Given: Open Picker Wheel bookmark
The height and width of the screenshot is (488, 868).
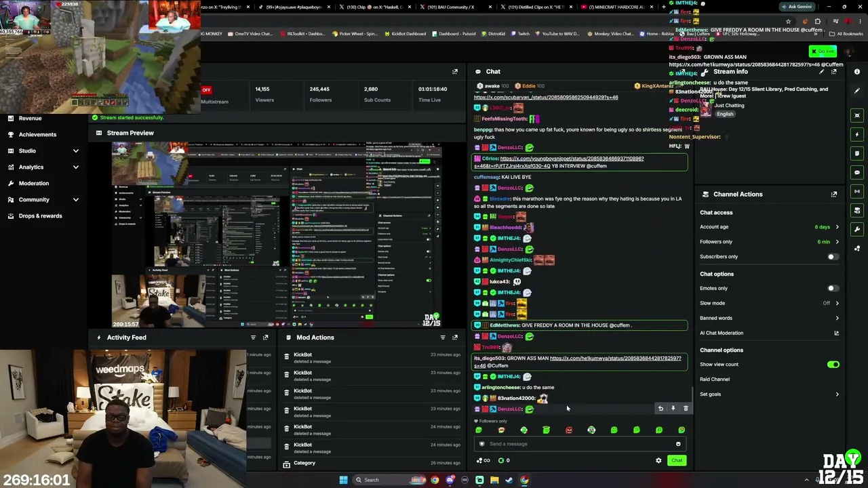Looking at the screenshot, I should tap(355, 34).
